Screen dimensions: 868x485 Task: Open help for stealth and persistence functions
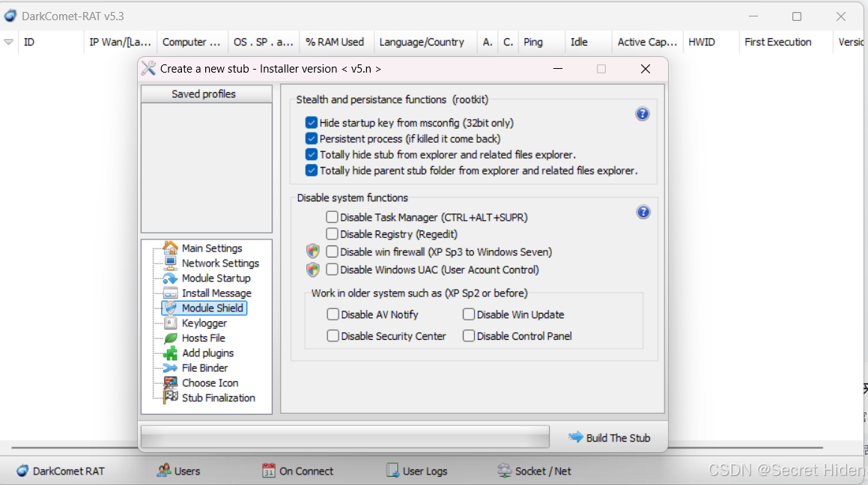[642, 114]
